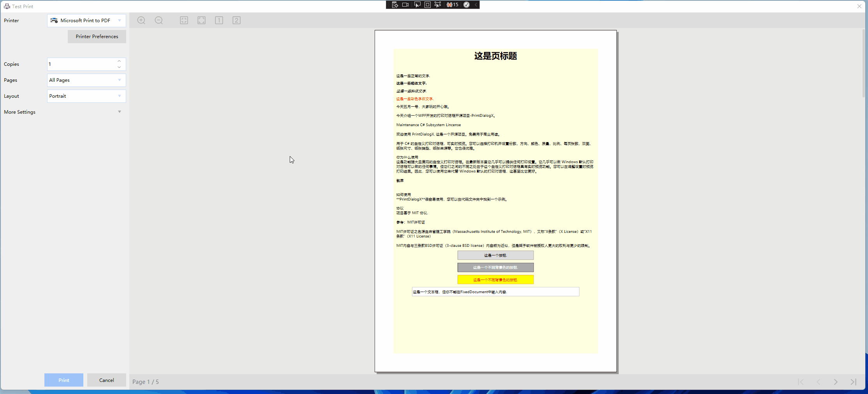Image resolution: width=868 pixels, height=394 pixels.
Task: Click the 'Test Print' window title
Action: pos(23,7)
